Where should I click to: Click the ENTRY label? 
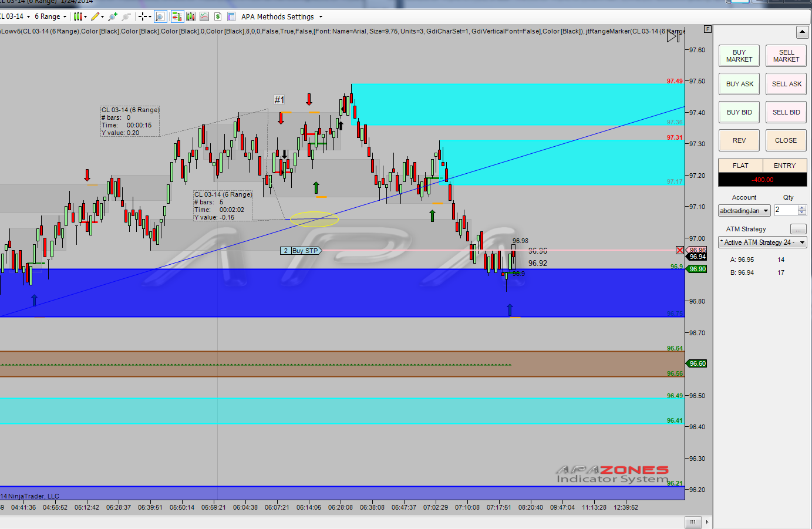click(x=784, y=166)
